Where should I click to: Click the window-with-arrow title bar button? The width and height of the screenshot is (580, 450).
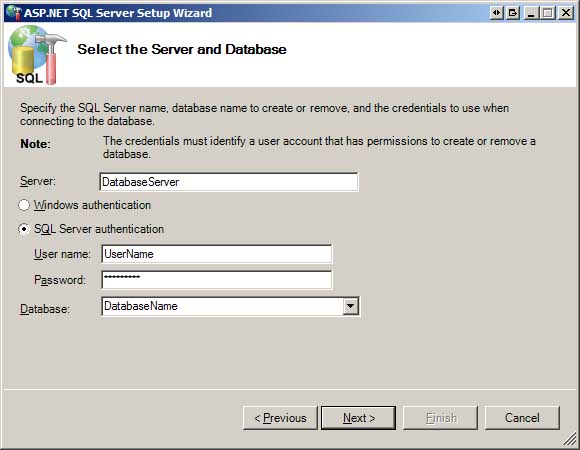[513, 13]
